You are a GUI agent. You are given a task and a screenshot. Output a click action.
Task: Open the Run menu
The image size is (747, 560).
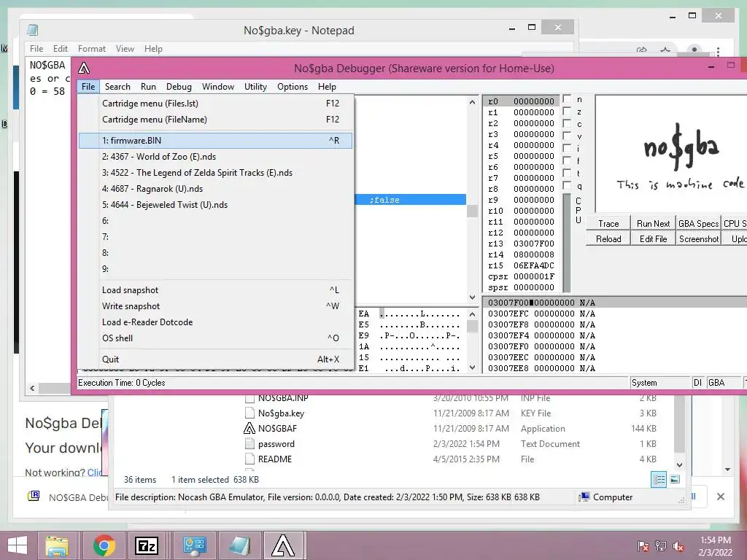148,87
